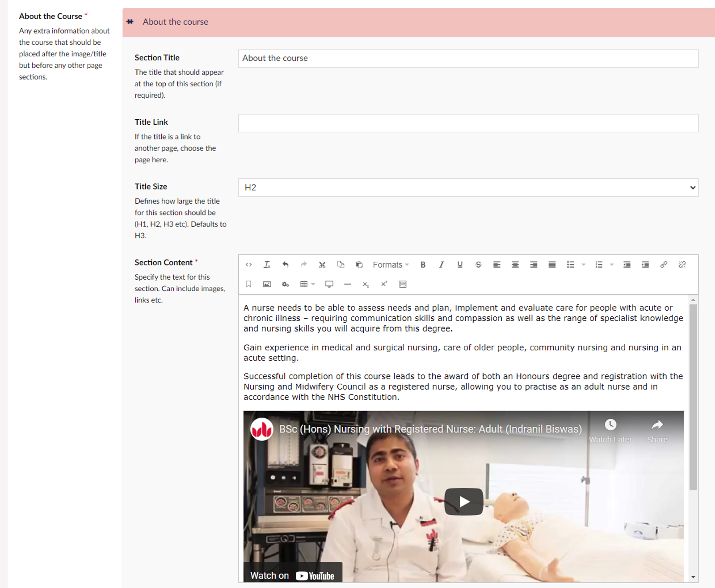The width and height of the screenshot is (715, 588).
Task: Click the Undo icon in the editor toolbar
Action: 285,265
